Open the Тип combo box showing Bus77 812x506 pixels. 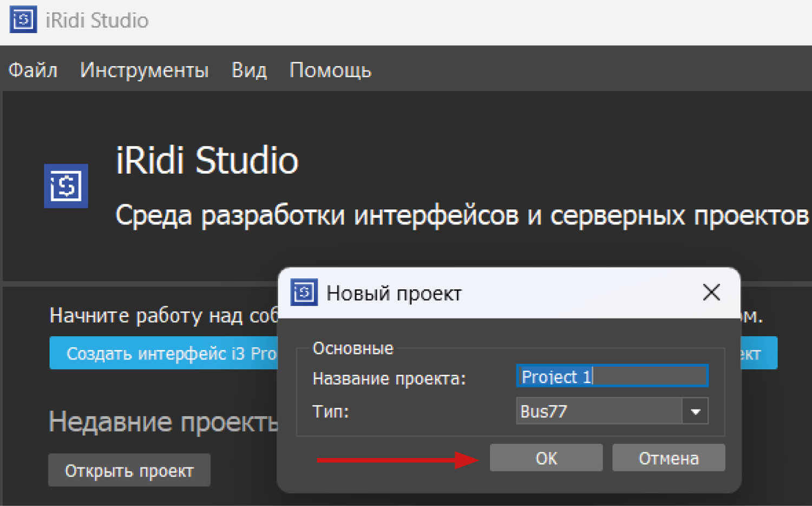click(599, 412)
